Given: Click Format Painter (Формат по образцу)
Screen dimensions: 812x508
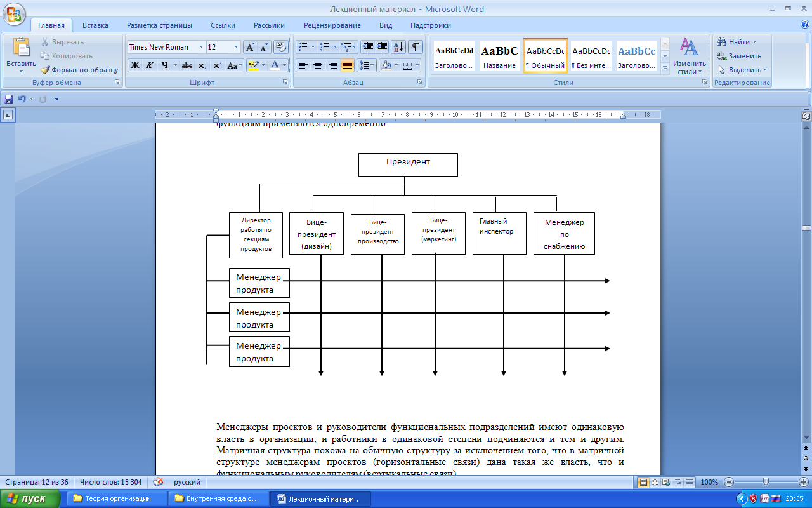Looking at the screenshot, I should (79, 70).
